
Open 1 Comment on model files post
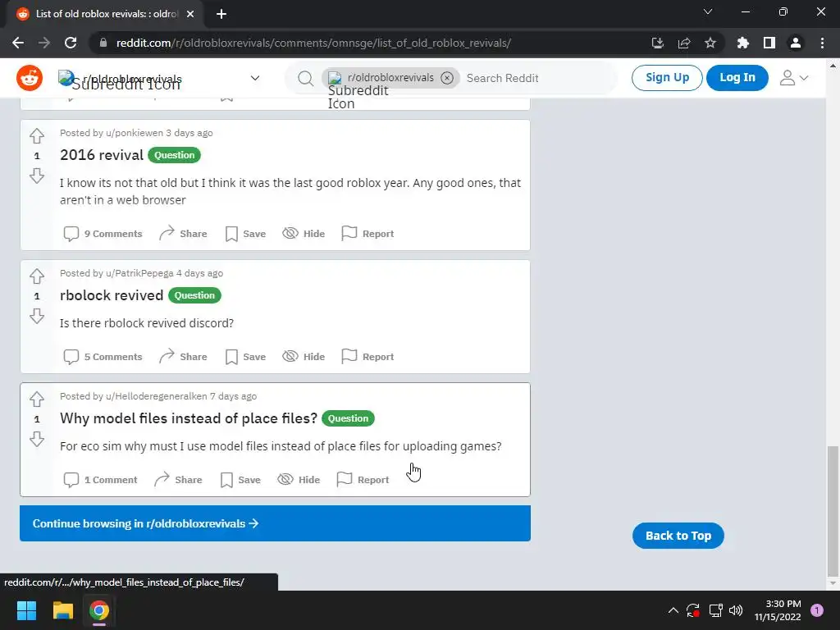pos(100,480)
